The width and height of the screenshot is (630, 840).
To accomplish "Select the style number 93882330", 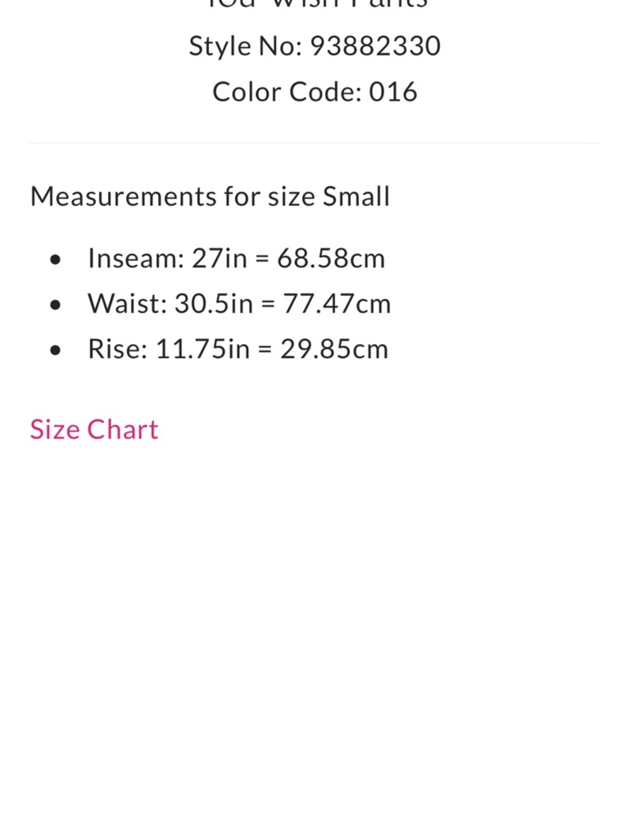I will [375, 46].
